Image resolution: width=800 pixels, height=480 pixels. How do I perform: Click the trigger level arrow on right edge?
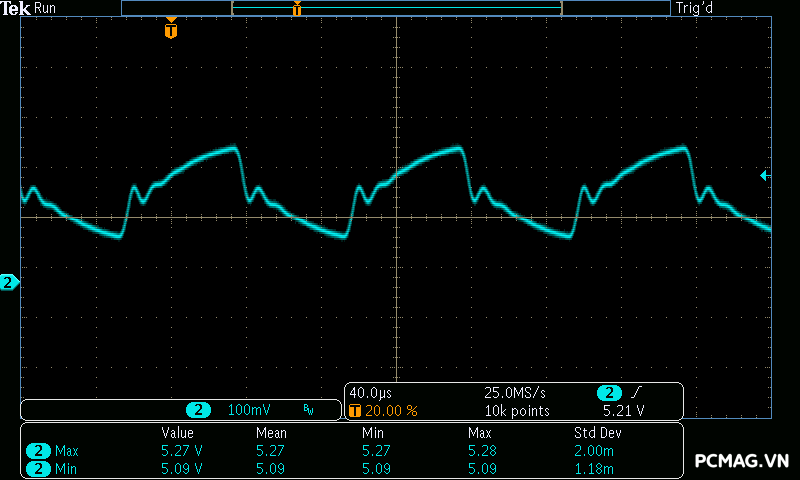pyautogui.click(x=764, y=176)
